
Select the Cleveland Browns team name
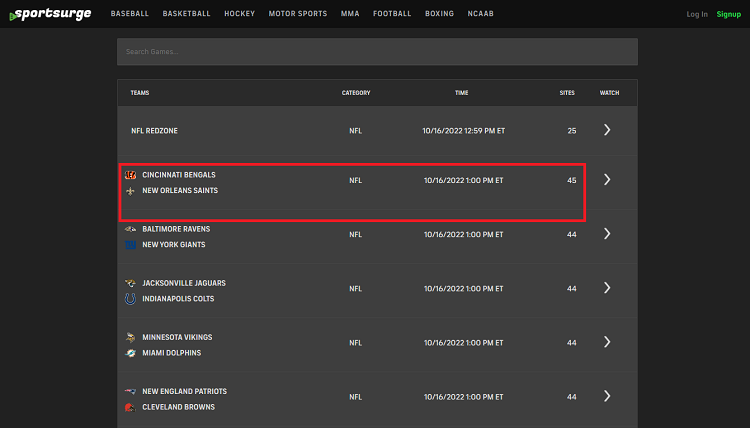click(178, 407)
